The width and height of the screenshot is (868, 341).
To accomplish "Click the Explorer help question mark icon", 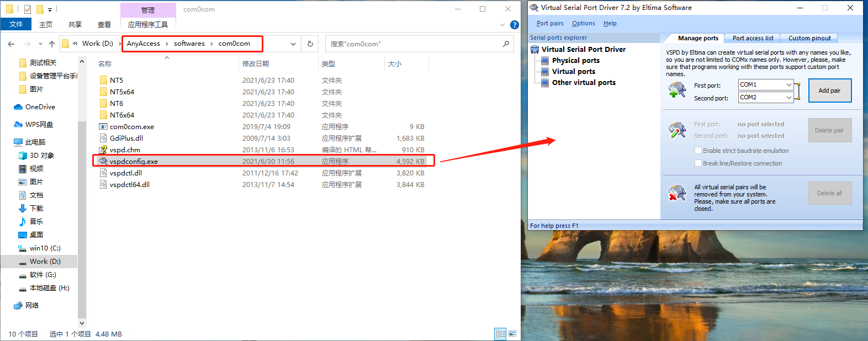I will click(x=515, y=25).
